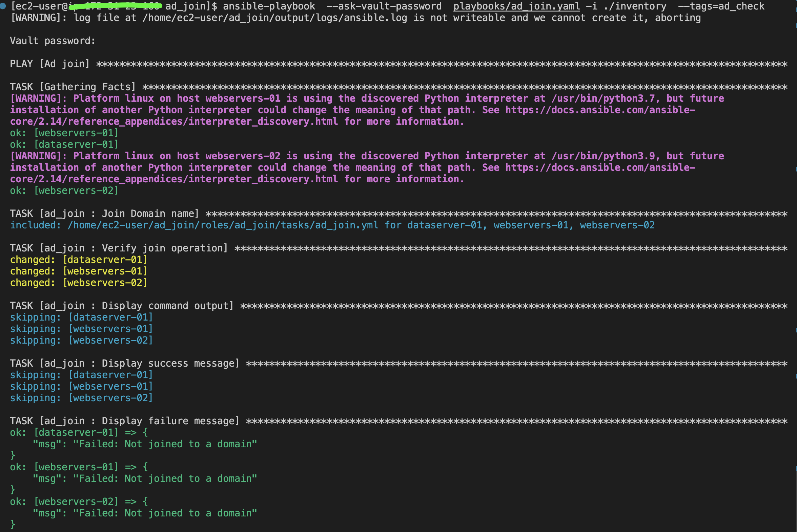797x532 pixels.
Task: Click the blue command decoration dot
Action: (x=3, y=6)
